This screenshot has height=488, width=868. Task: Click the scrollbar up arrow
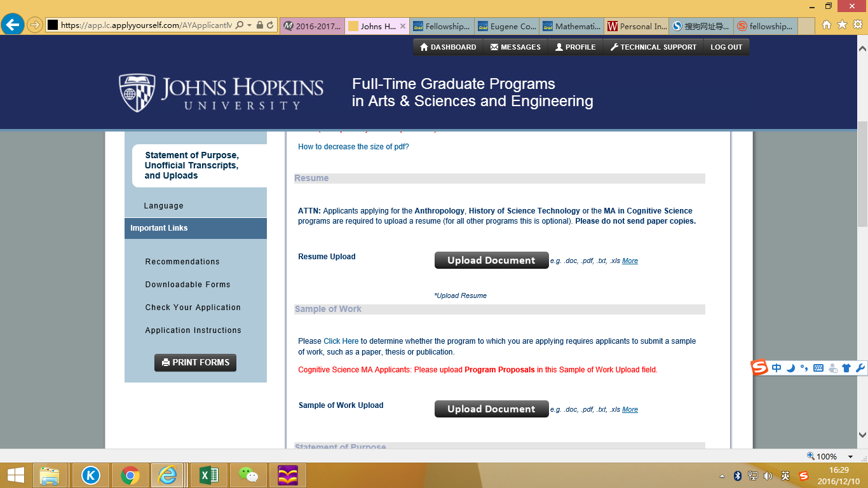862,48
